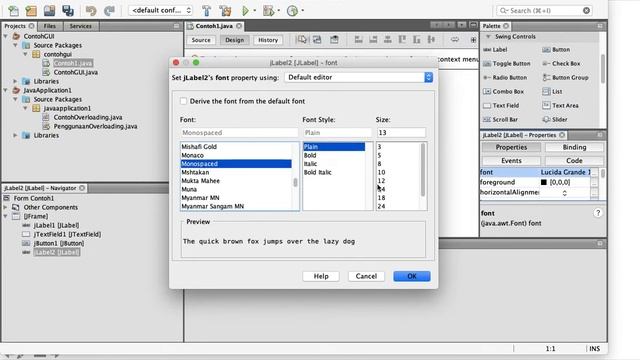Image resolution: width=640 pixels, height=360 pixels.
Task: Click the Size input field showing 13
Action: [x=401, y=133]
